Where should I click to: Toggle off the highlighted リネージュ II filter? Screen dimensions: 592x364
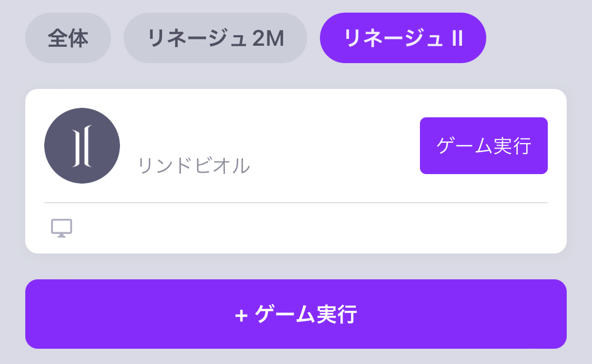403,37
